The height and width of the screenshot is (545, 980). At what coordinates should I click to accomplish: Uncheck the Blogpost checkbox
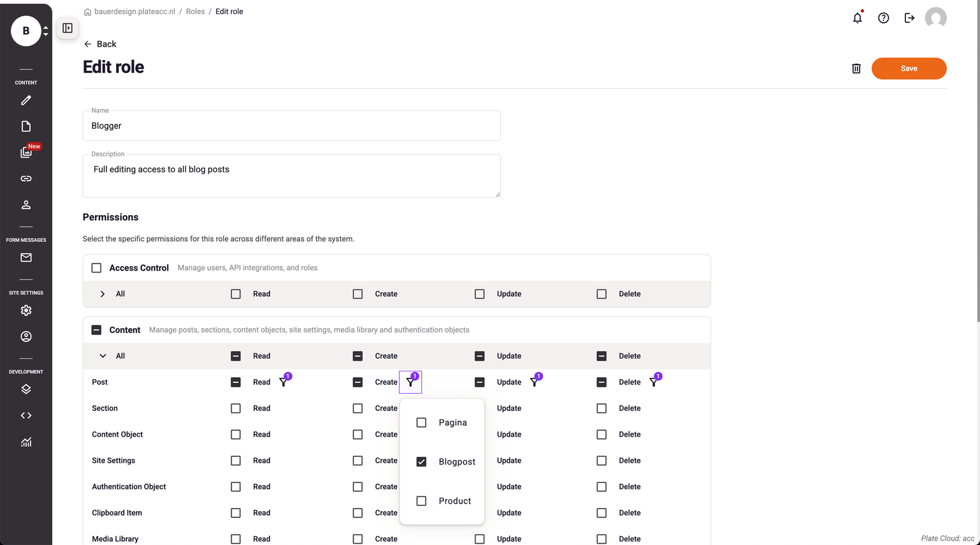[421, 461]
